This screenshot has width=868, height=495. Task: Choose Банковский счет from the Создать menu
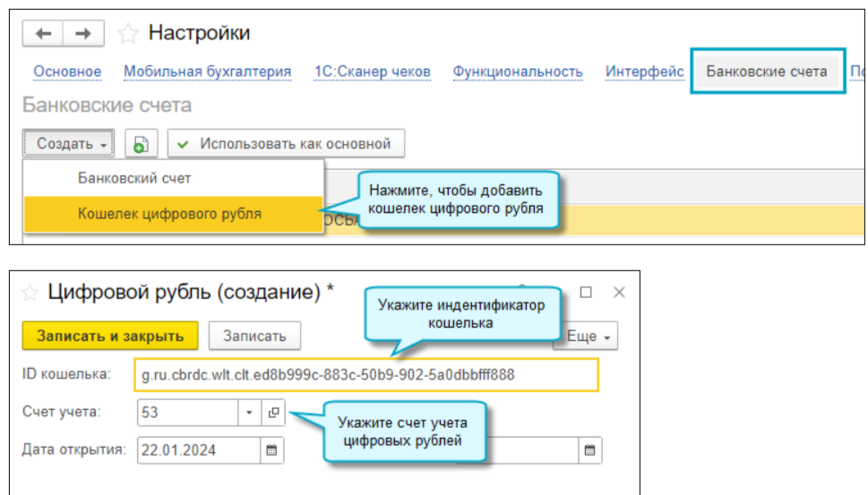coord(173,179)
